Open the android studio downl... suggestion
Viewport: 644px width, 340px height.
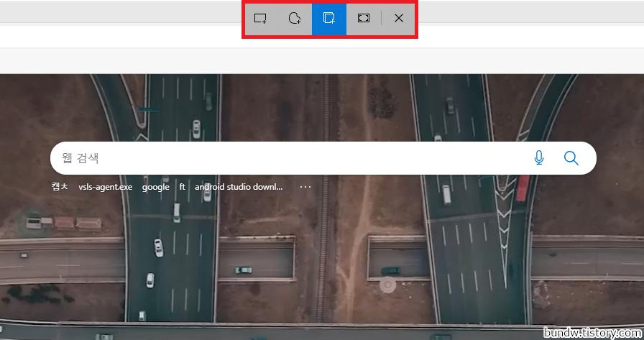(x=239, y=187)
